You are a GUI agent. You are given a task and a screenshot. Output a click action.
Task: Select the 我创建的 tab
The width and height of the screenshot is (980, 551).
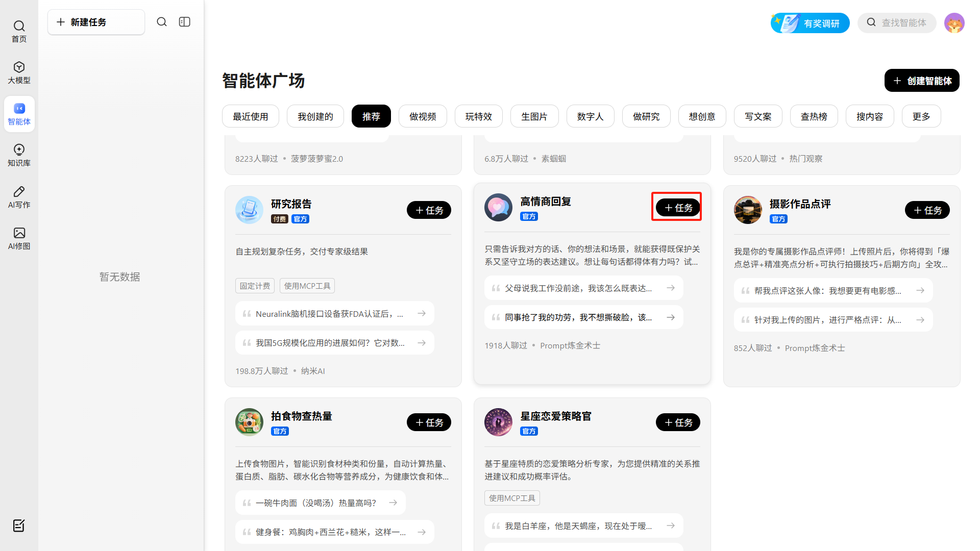click(315, 116)
